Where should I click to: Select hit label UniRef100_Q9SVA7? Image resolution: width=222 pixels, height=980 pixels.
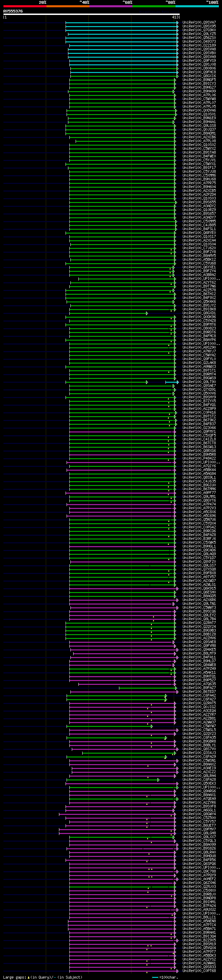pyautogui.click(x=199, y=23)
